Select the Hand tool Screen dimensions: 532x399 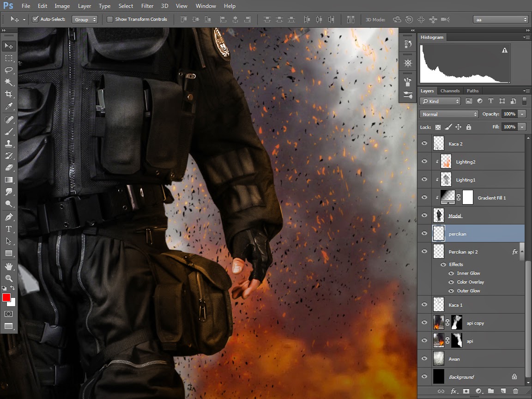(x=9, y=266)
